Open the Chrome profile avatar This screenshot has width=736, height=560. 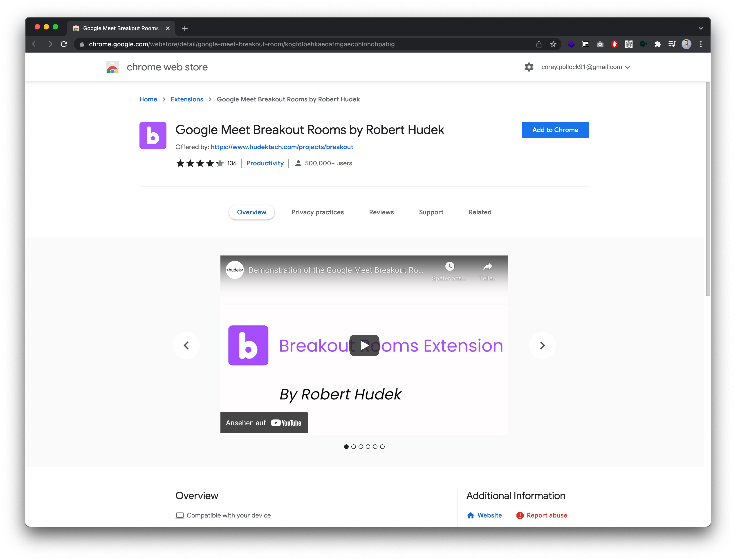(x=686, y=44)
